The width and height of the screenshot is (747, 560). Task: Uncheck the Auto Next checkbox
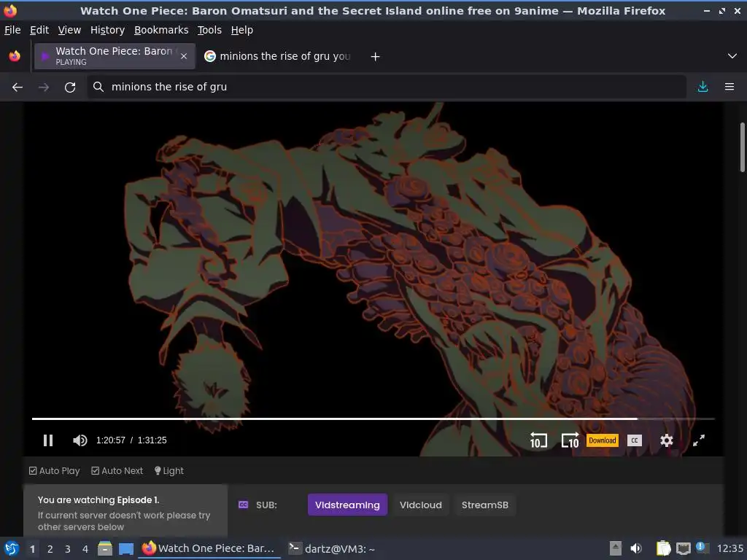click(x=96, y=471)
